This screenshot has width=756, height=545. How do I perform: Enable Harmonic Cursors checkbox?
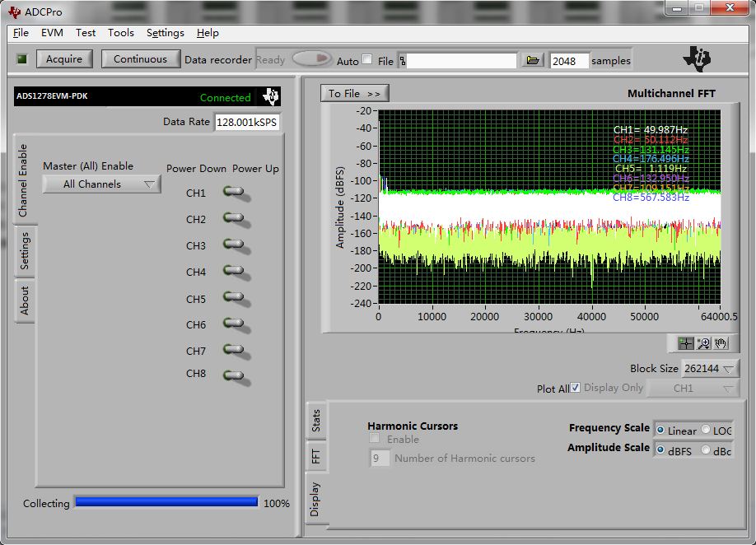point(374,439)
